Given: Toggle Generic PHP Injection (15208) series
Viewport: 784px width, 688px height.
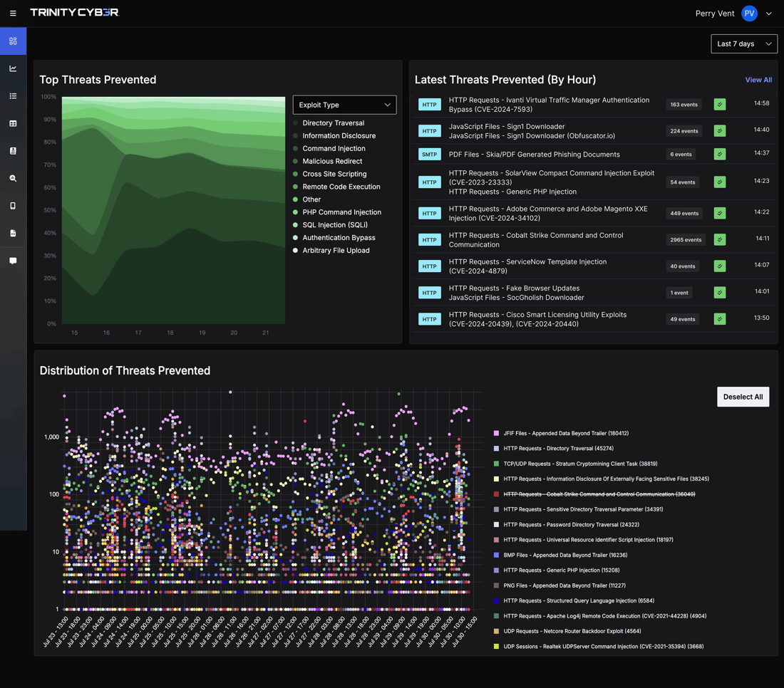Looking at the screenshot, I should 557,570.
